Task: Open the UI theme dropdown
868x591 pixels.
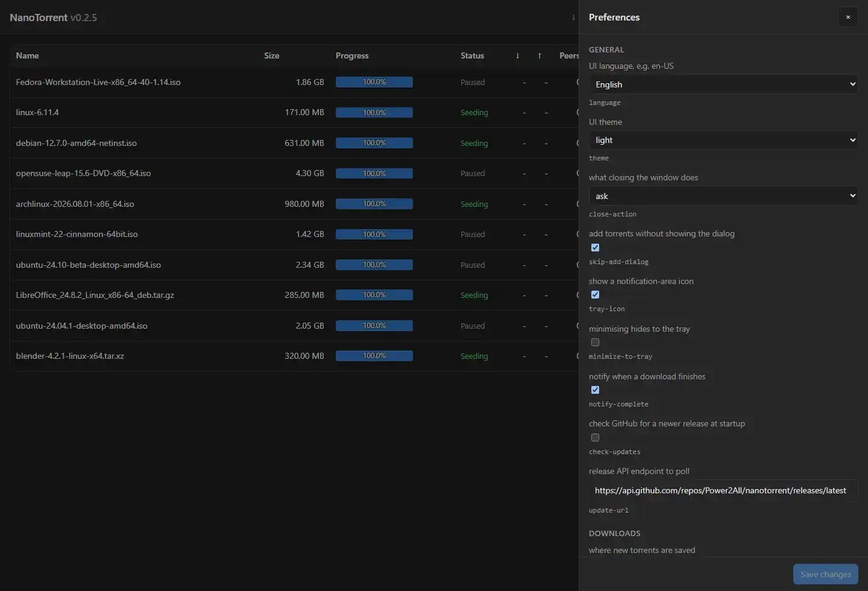Action: [723, 140]
